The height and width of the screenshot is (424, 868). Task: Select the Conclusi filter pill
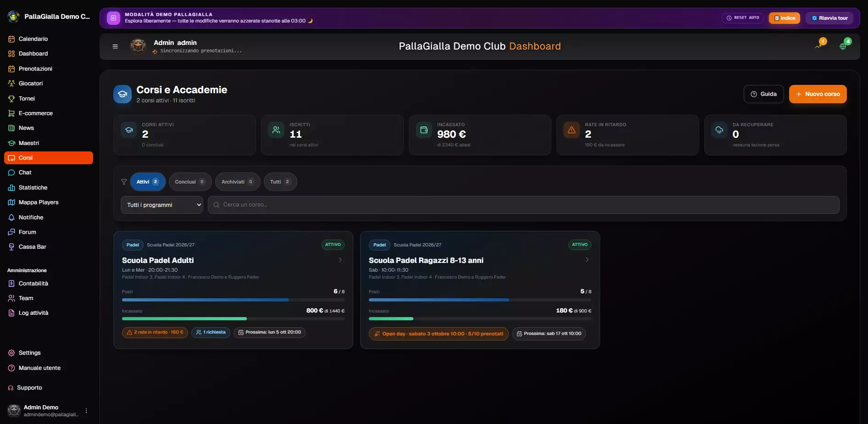point(190,182)
